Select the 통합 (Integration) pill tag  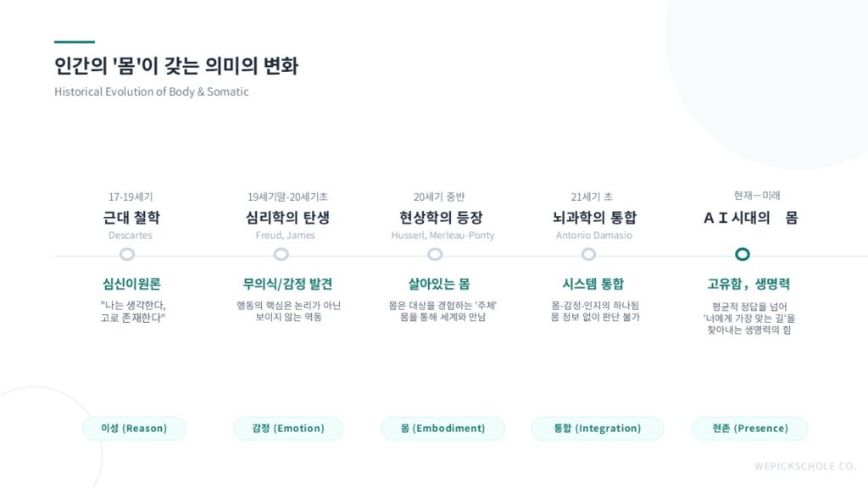click(x=597, y=429)
